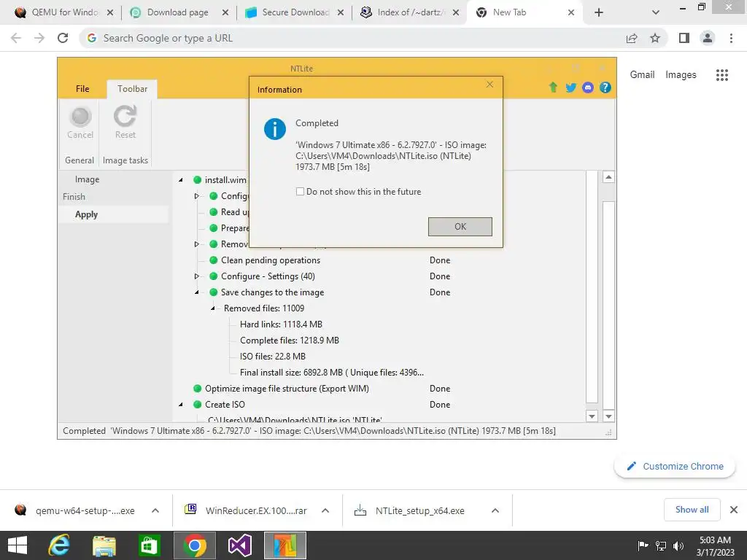Image resolution: width=747 pixels, height=560 pixels.
Task: Click the NTLite taskbar icon
Action: pyautogui.click(x=285, y=545)
